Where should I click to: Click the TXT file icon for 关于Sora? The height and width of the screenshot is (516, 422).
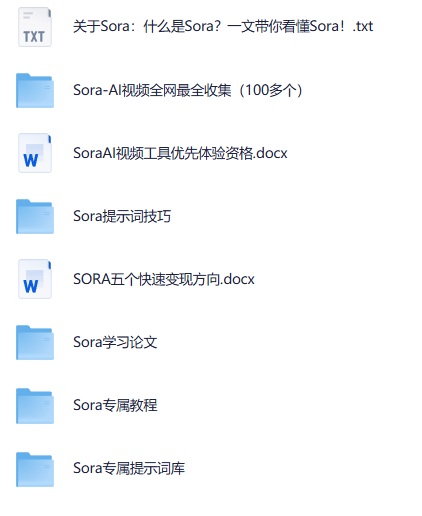click(x=35, y=27)
